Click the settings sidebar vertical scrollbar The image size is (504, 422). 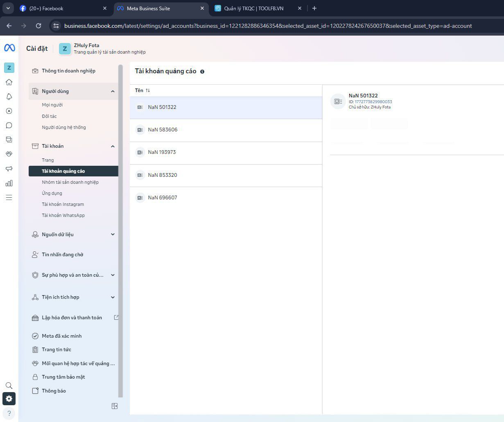click(120, 231)
